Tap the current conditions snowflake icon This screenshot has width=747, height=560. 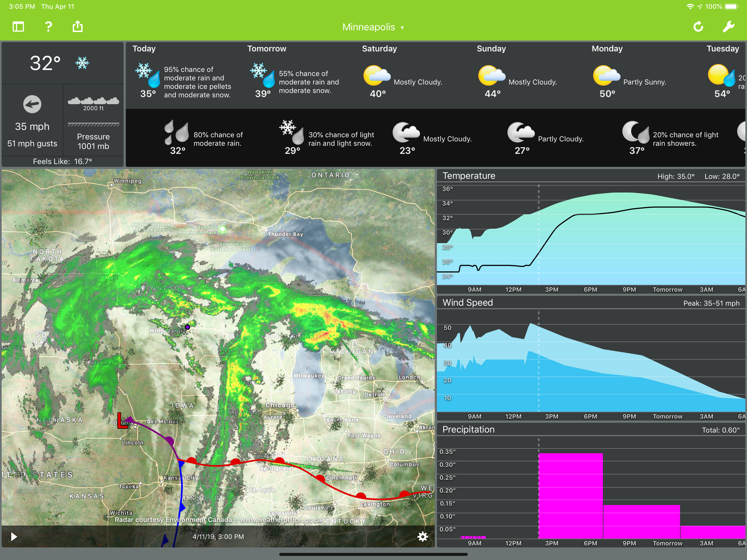pyautogui.click(x=82, y=63)
